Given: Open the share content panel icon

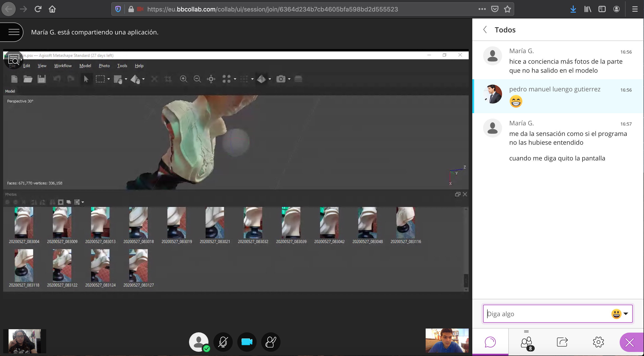Looking at the screenshot, I should pyautogui.click(x=562, y=342).
